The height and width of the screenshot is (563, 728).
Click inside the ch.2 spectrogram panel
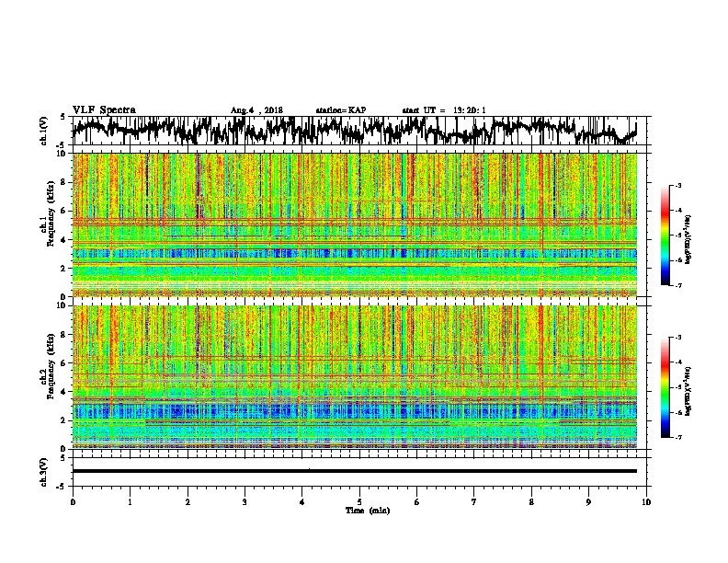pos(355,377)
